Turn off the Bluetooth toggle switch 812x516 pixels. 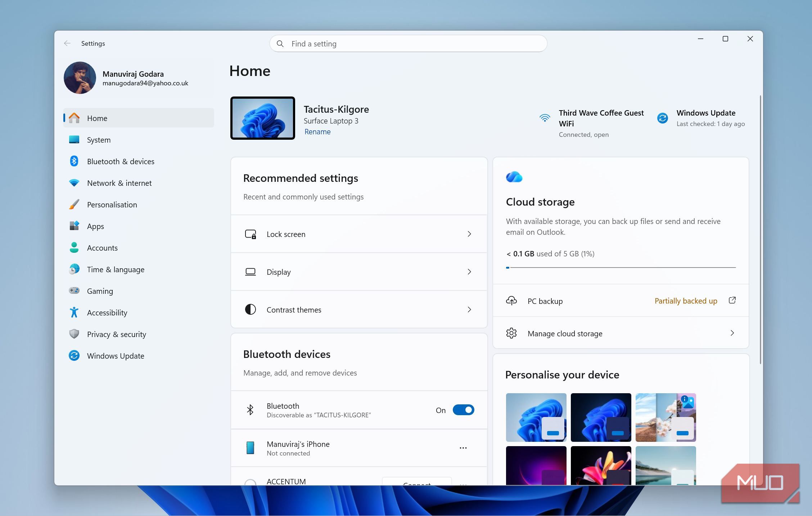coord(463,410)
